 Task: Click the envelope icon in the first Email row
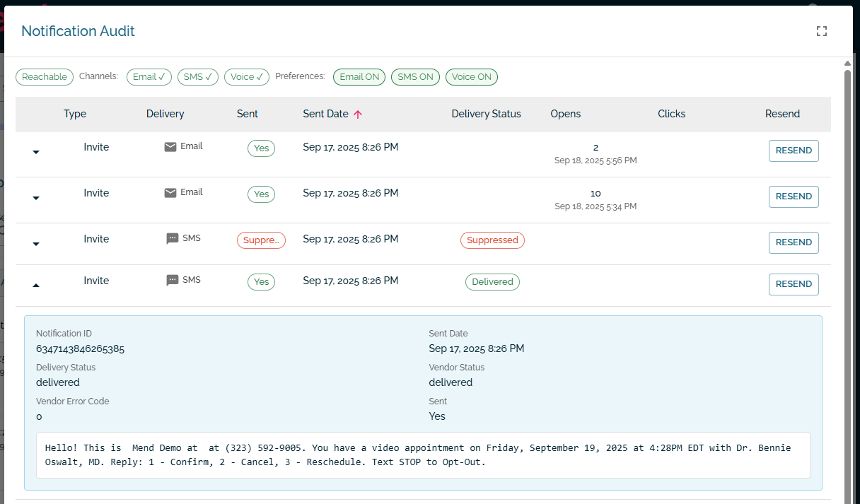tap(170, 147)
